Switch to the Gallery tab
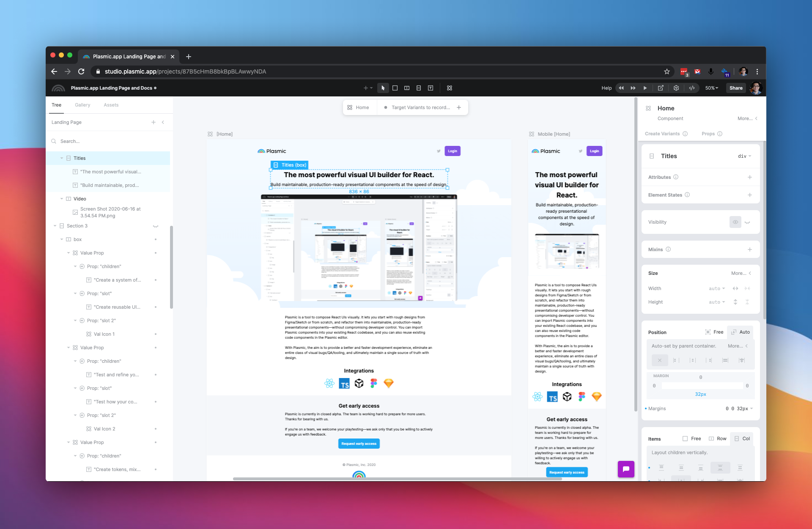Image resolution: width=812 pixels, height=529 pixels. click(83, 105)
